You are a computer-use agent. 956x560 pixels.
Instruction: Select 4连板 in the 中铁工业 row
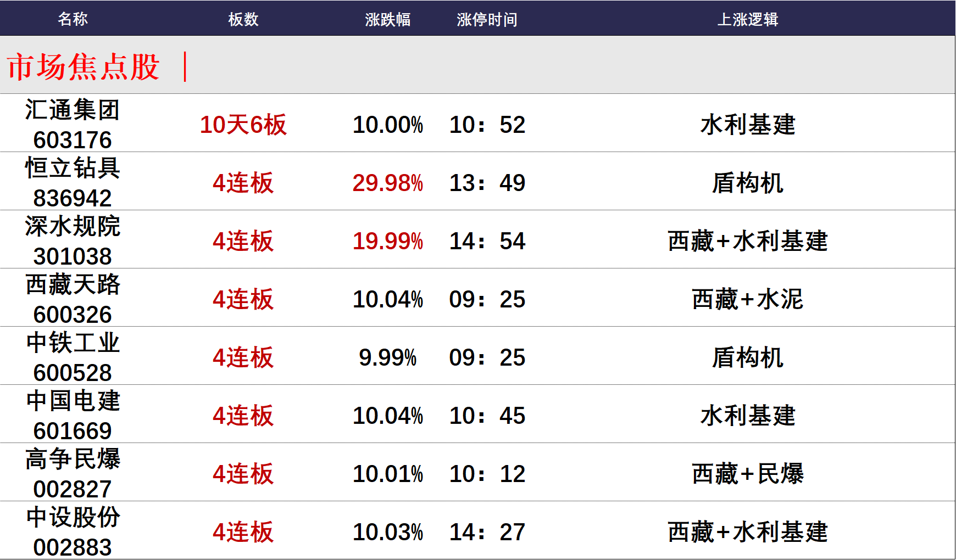(243, 357)
